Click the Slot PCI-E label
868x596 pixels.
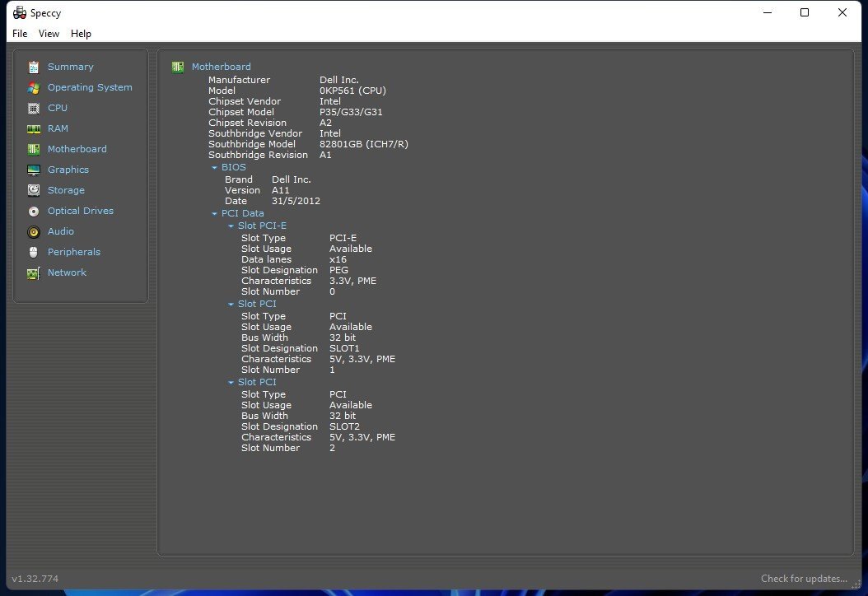pyautogui.click(x=262, y=226)
